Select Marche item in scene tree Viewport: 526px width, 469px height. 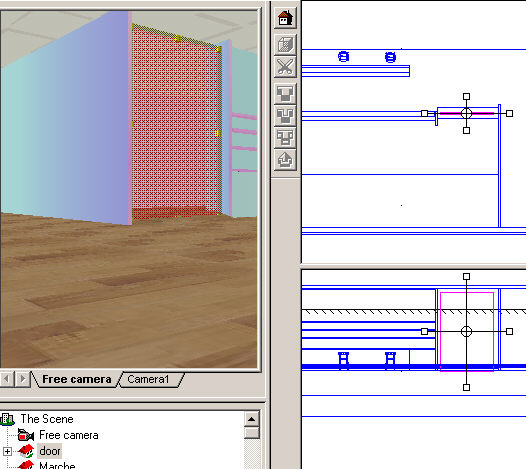coord(57,465)
